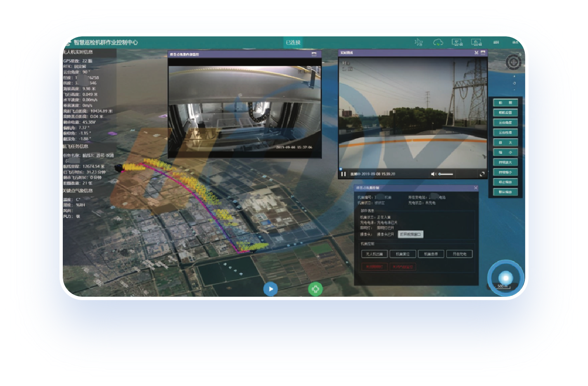This screenshot has width=588, height=386.
Task: Click the drone aircraft icon in top toolbar
Action: point(419,42)
